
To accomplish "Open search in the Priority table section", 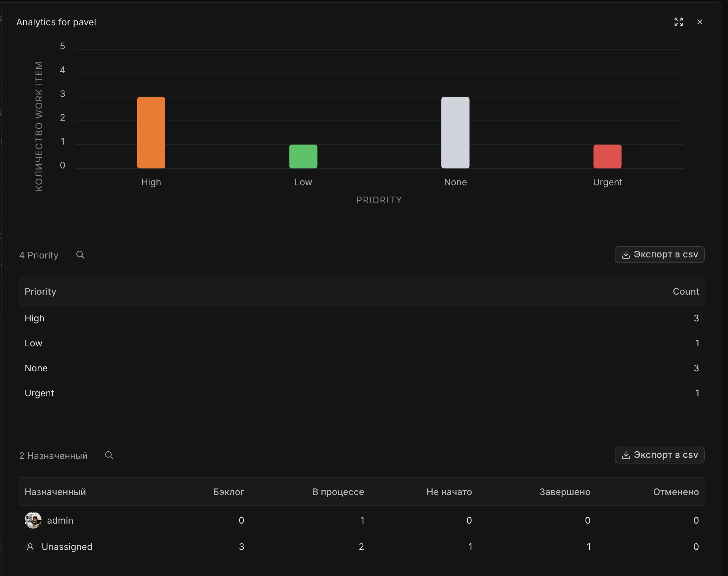I will (x=80, y=255).
